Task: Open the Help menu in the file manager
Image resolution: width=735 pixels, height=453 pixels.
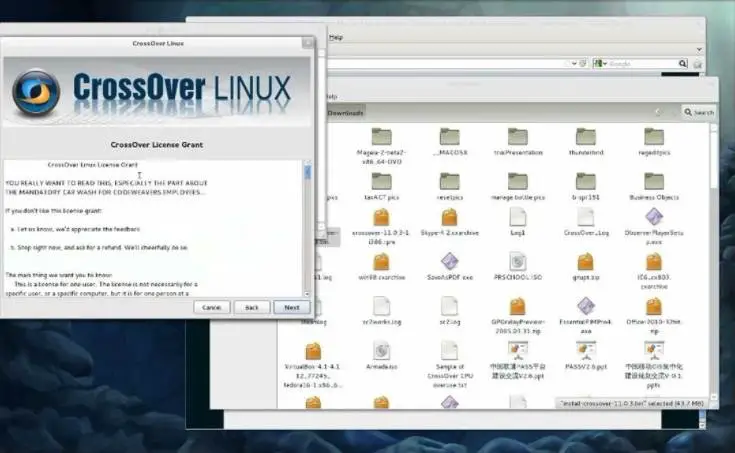Action: (x=331, y=96)
